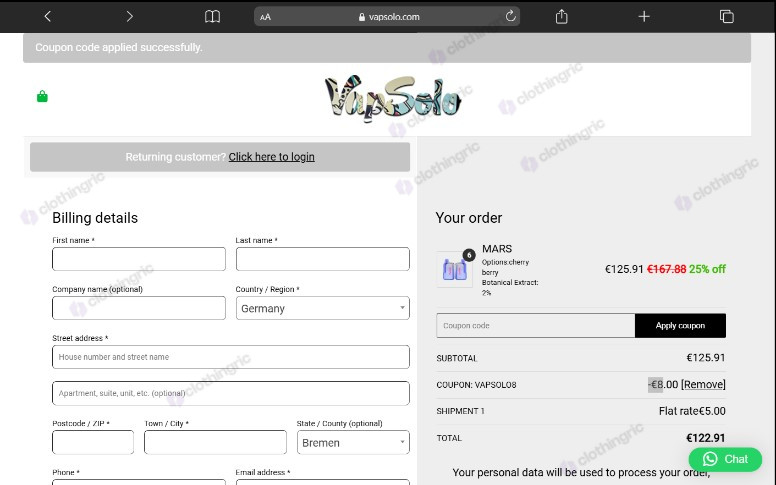Click the quantity badge 6 on product

coord(469,255)
